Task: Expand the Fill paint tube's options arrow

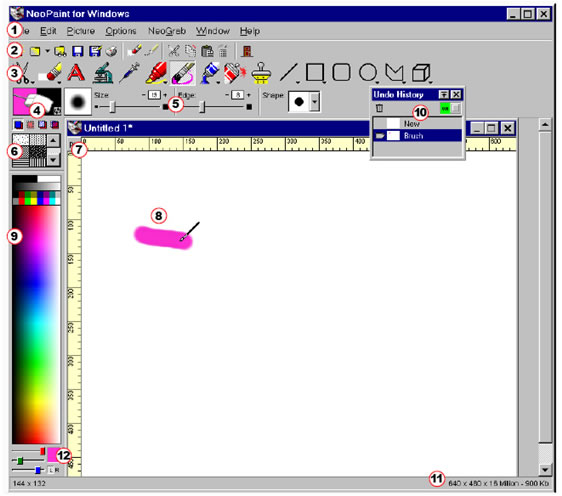Action: coord(218,83)
